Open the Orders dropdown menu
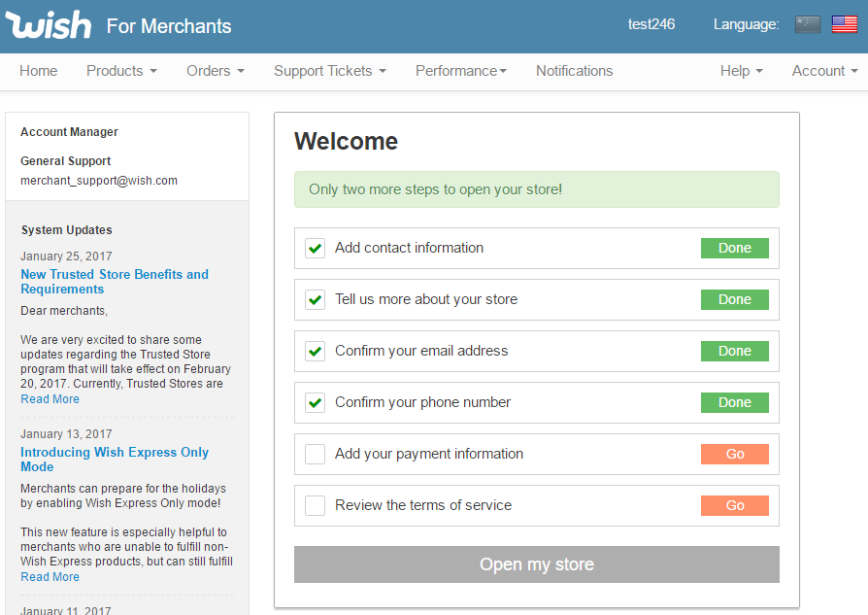 pyautogui.click(x=215, y=71)
